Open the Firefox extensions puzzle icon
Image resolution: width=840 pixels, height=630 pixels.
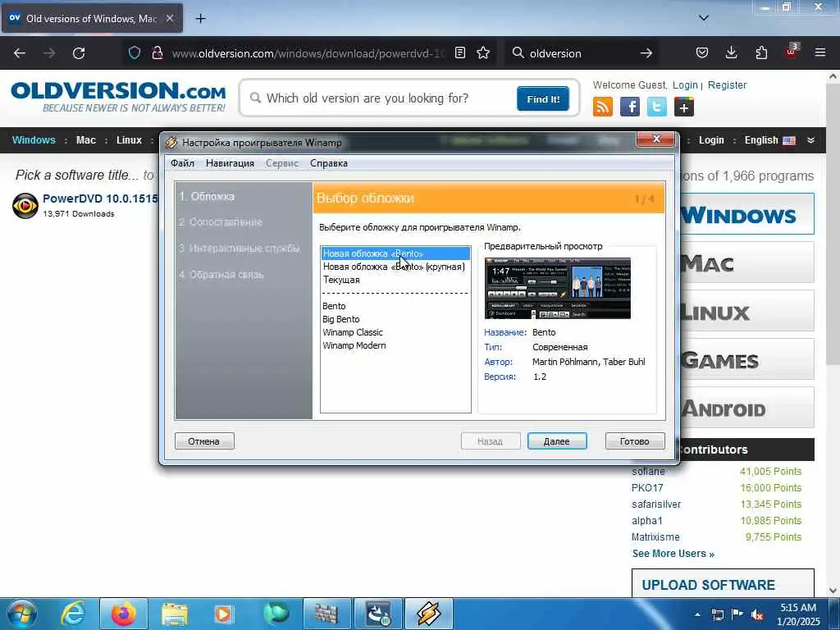(761, 52)
